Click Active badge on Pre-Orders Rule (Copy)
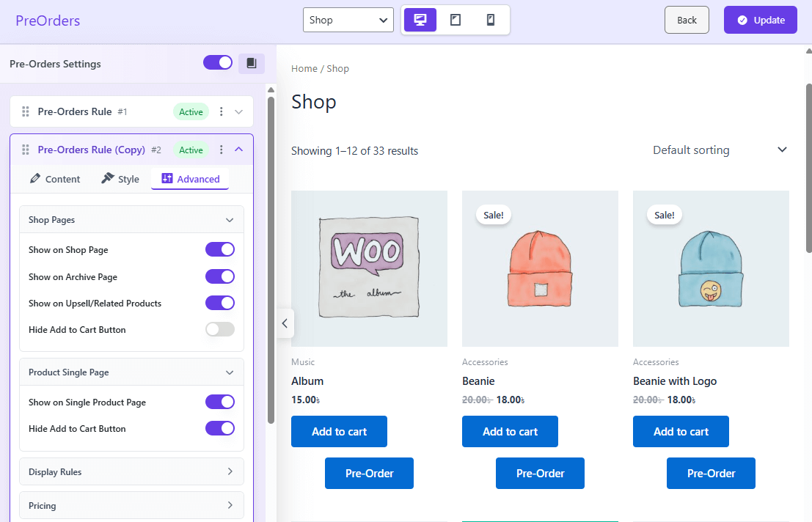Screen dimensions: 812x522 (191, 150)
